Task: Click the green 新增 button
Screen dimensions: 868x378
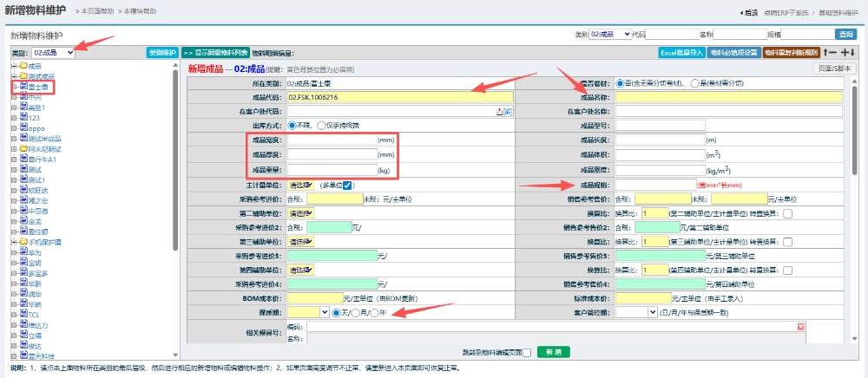Action: tap(553, 352)
